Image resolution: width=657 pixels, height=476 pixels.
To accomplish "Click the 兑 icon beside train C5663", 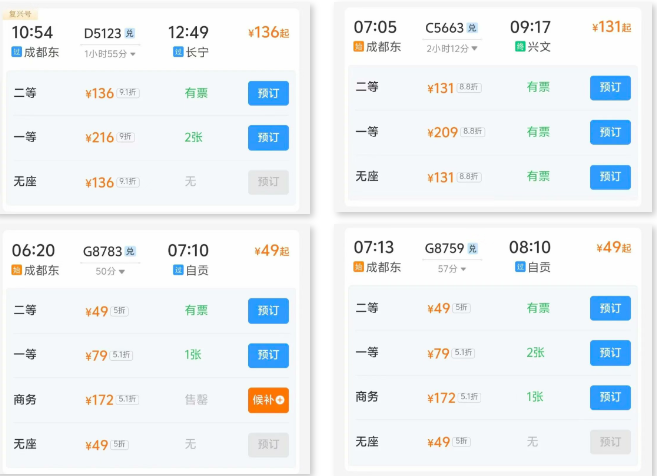I will (x=472, y=27).
